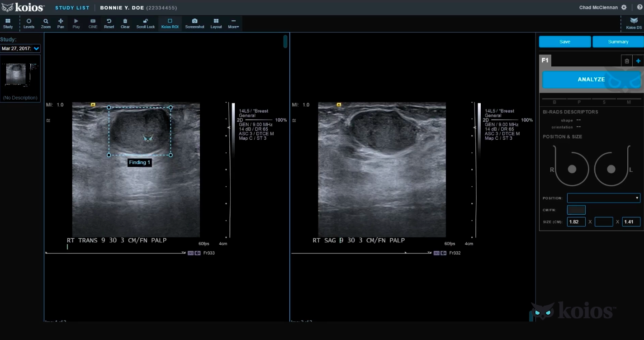Open the More toolbar menu
The width and height of the screenshot is (644, 340).
[233, 24]
